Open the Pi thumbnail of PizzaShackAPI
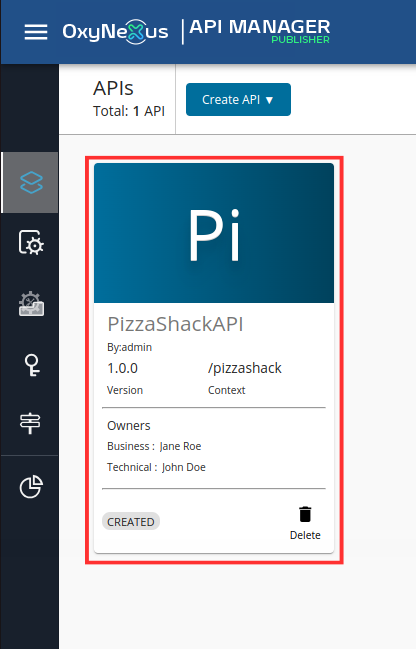416x649 pixels. tap(214, 233)
